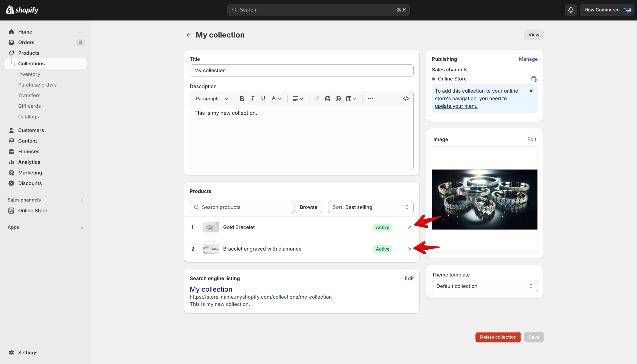Open the How Commerce account menu

pos(606,10)
